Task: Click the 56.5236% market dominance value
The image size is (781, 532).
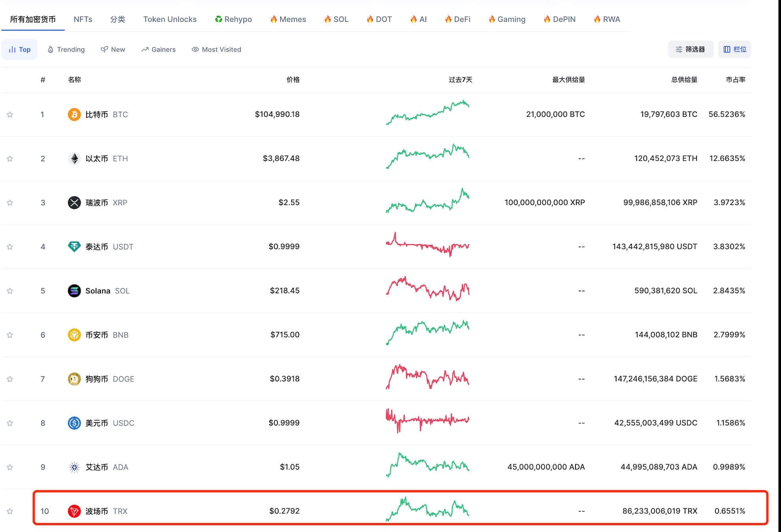Action: click(727, 114)
